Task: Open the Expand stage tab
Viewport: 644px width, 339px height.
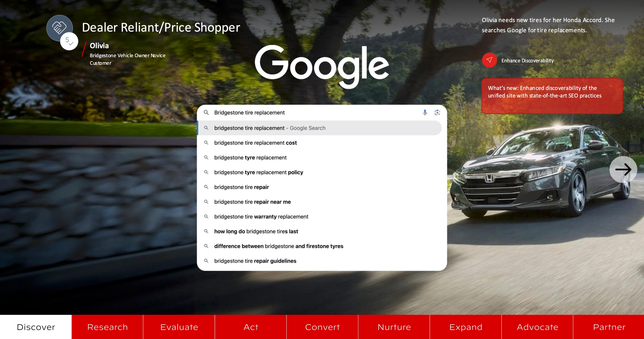Action: pos(466,327)
